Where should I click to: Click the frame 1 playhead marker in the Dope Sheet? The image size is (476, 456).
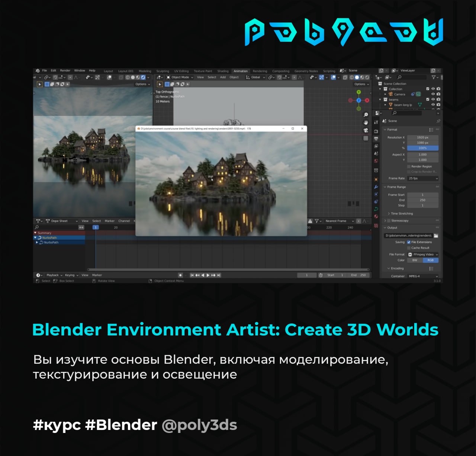click(x=96, y=227)
